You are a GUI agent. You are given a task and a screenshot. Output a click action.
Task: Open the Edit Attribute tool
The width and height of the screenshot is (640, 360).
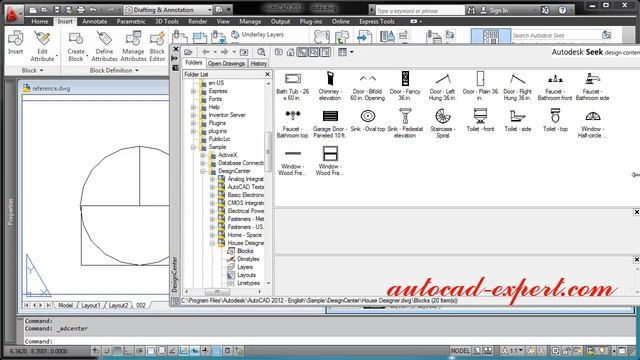click(x=42, y=46)
